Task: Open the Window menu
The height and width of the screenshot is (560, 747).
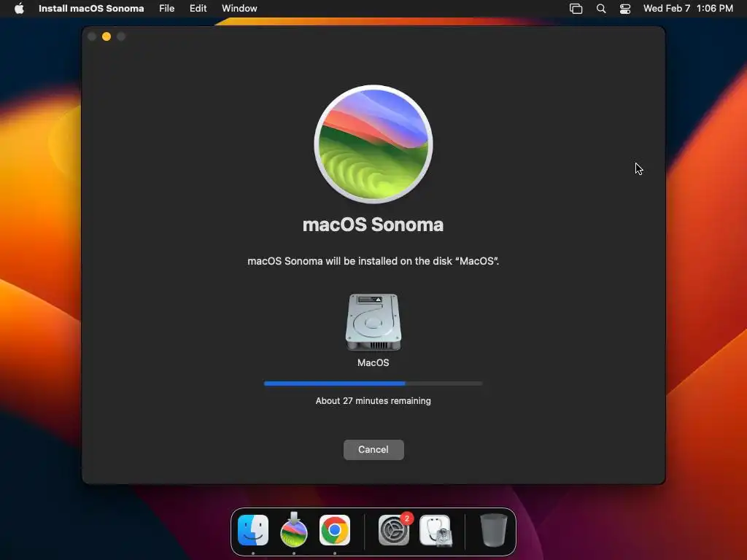Action: [239, 8]
